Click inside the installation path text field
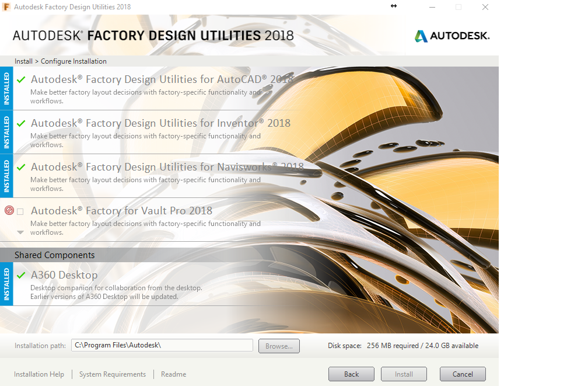 pyautogui.click(x=162, y=345)
